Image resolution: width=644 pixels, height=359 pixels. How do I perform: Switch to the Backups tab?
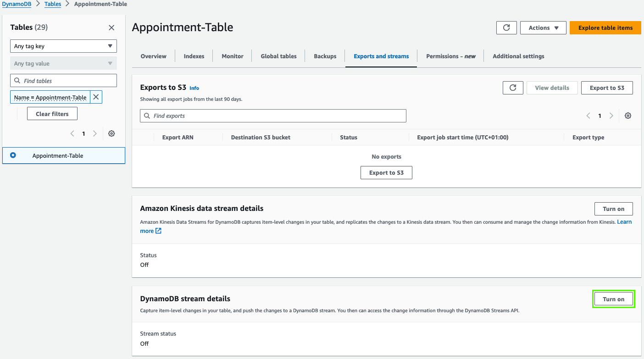click(x=325, y=56)
